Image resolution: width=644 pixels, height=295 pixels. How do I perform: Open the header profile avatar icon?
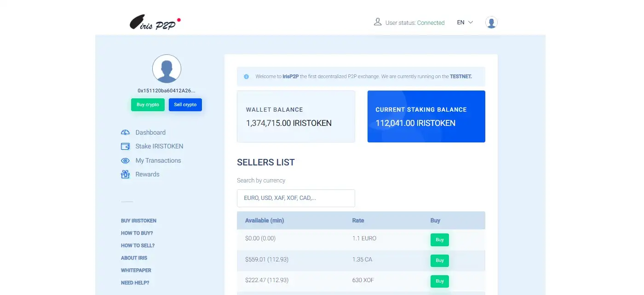(491, 23)
